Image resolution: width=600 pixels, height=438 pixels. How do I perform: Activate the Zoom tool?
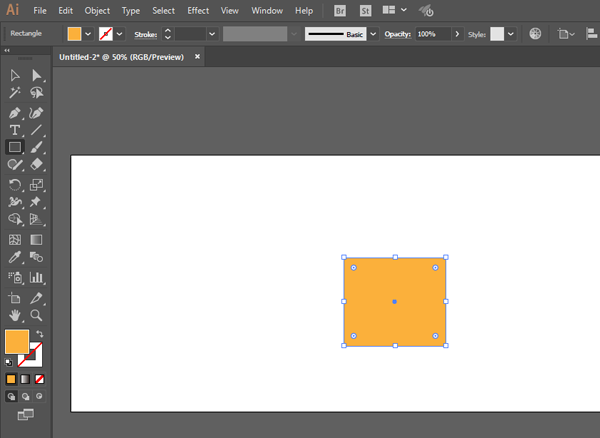tap(37, 315)
